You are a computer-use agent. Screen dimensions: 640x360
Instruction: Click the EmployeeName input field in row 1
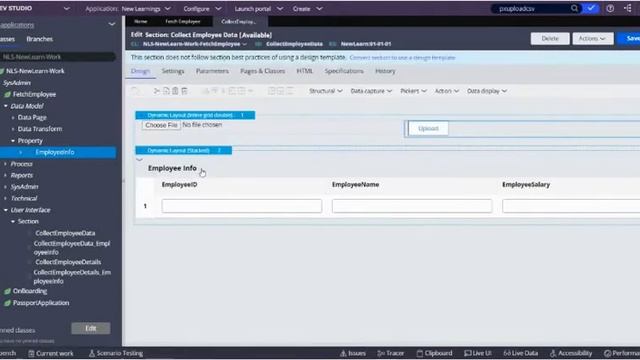(x=412, y=206)
